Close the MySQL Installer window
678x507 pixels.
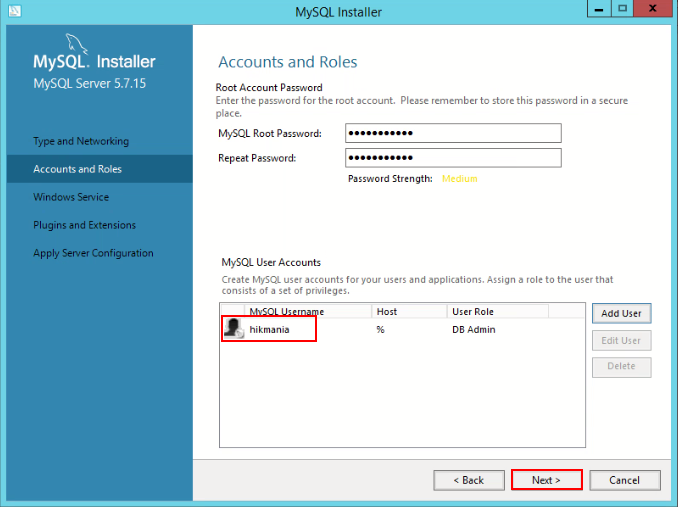[x=653, y=9]
